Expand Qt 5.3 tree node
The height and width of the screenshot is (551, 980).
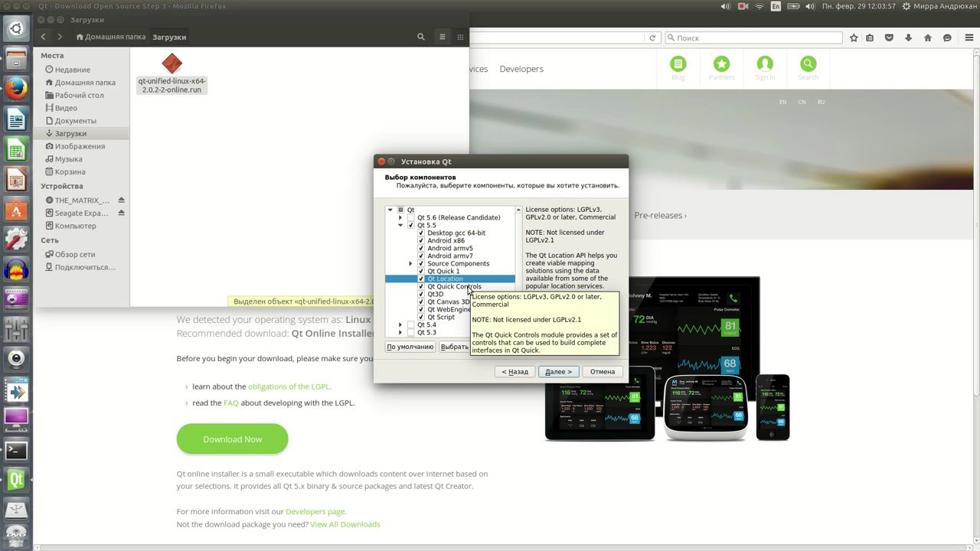tap(400, 332)
